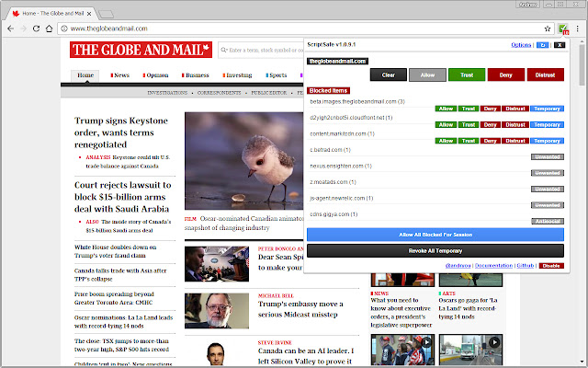Allow beta.images.theglobeandmail.com
This screenshot has height=368, width=588.
[x=446, y=109]
